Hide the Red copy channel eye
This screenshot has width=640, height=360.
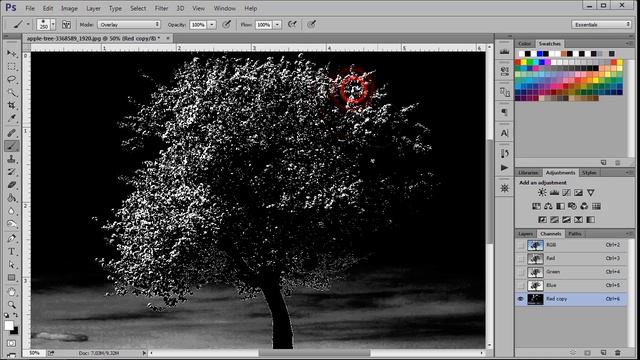coord(520,299)
